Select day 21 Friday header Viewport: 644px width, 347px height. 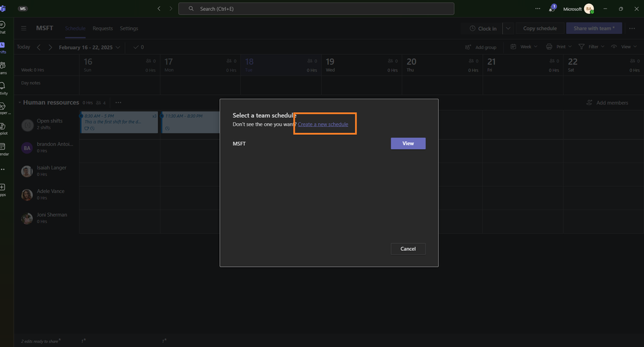coord(523,65)
